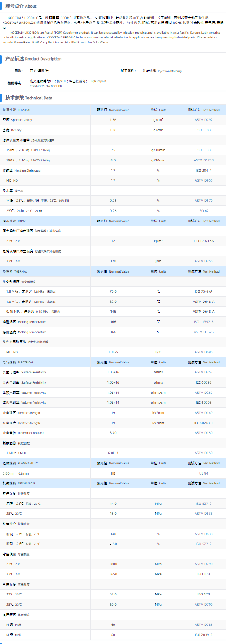Screen dimensions: 226x644
Task: Click the 机械性能 MECHANICAL section header
Action: pyautogui.click(x=19, y=483)
